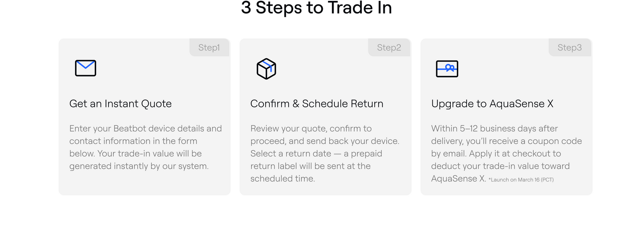Open the 'Get an Instant Quote' title
The height and width of the screenshot is (249, 644).
point(121,103)
